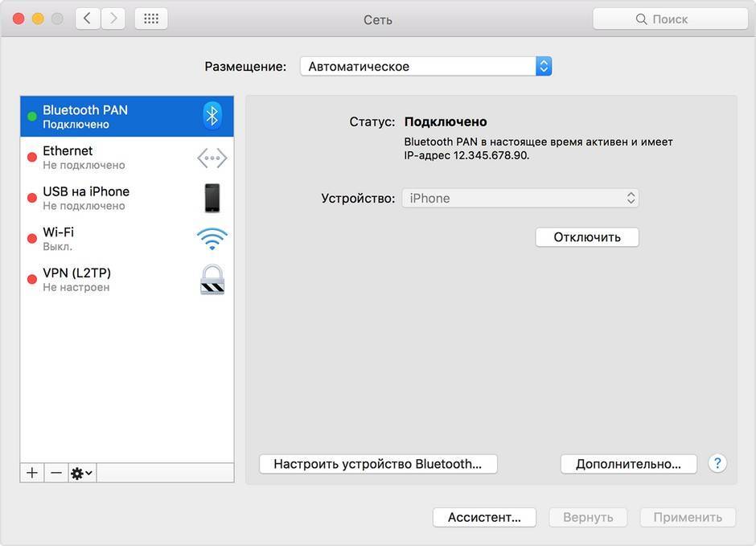Image resolution: width=756 pixels, height=546 pixels.
Task: Click the Сеть window title
Action: (x=377, y=20)
